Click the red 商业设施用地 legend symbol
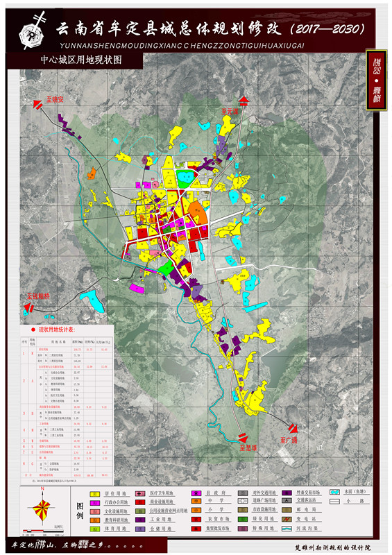 (140, 502)
